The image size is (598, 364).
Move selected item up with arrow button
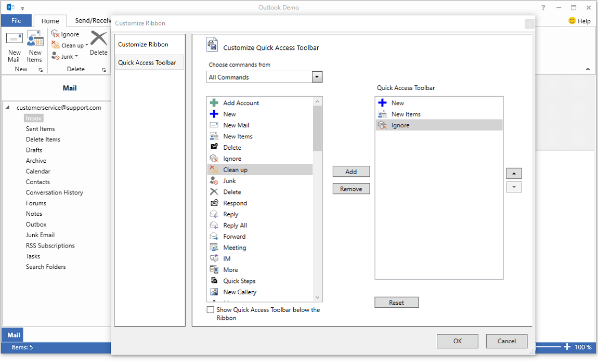click(513, 174)
